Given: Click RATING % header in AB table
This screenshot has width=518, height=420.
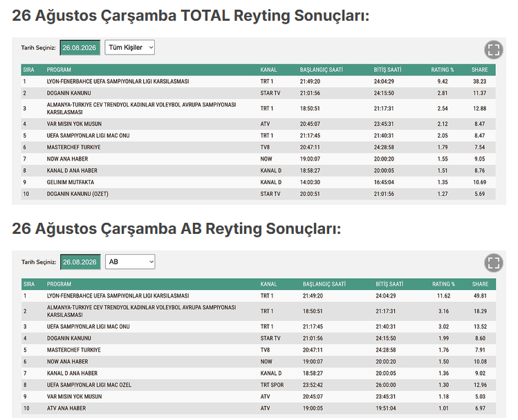Looking at the screenshot, I should click(x=443, y=284).
